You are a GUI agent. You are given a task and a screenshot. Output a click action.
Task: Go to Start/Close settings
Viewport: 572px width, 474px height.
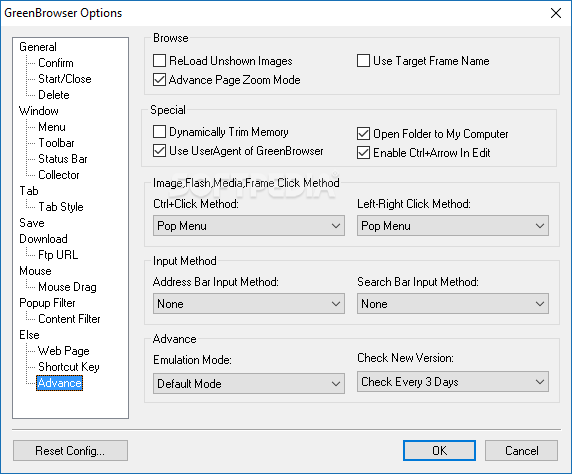coord(65,79)
